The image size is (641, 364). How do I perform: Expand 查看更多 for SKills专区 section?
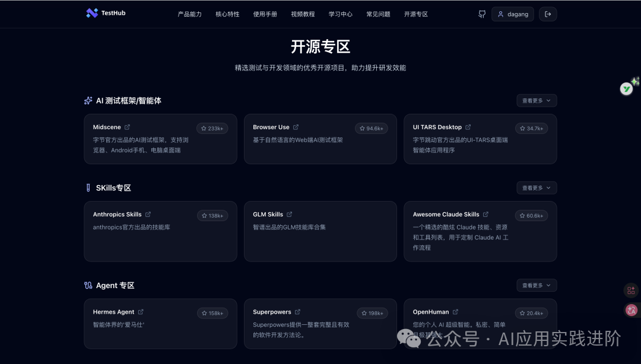537,188
